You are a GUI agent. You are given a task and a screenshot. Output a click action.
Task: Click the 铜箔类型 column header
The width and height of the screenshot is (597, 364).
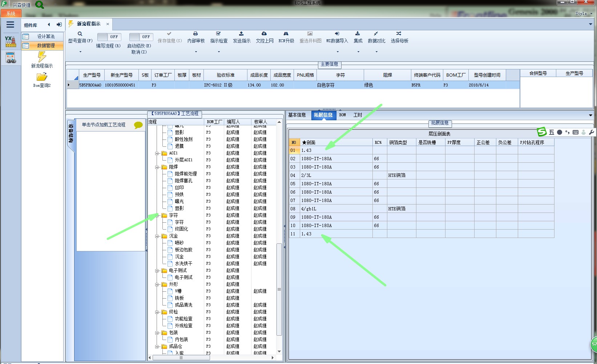(x=402, y=142)
